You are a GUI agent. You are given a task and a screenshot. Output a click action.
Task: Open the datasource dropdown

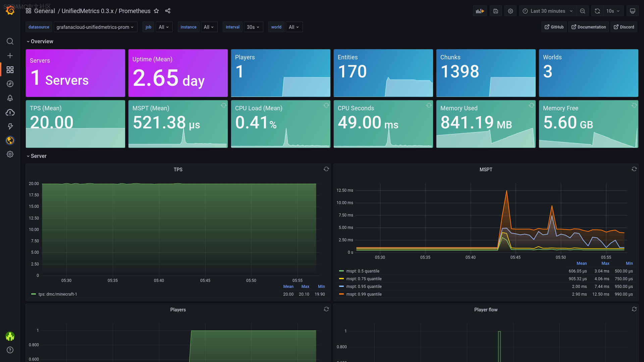pos(95,27)
